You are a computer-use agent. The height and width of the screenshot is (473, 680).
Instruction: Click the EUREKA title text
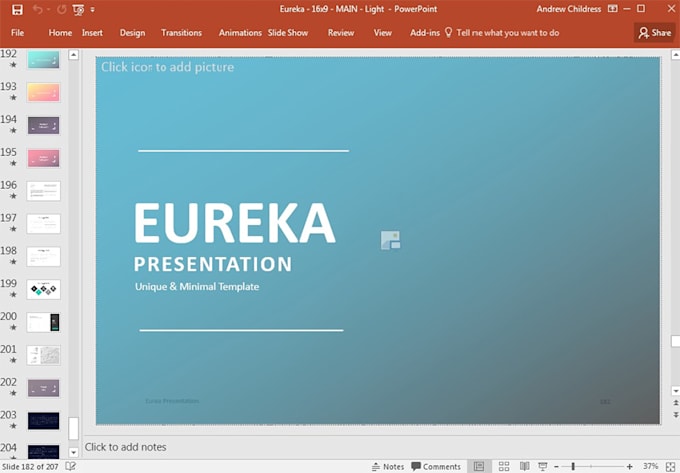(234, 223)
